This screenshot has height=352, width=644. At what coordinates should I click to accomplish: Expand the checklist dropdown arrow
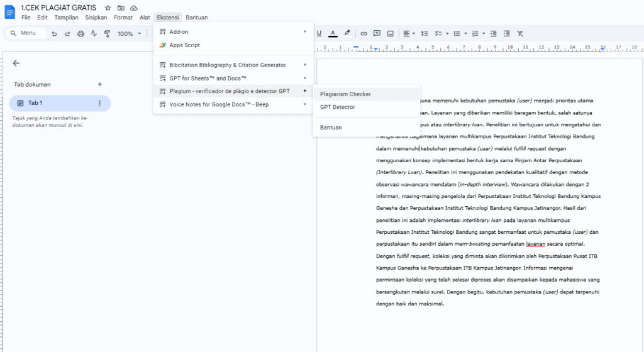[447, 34]
